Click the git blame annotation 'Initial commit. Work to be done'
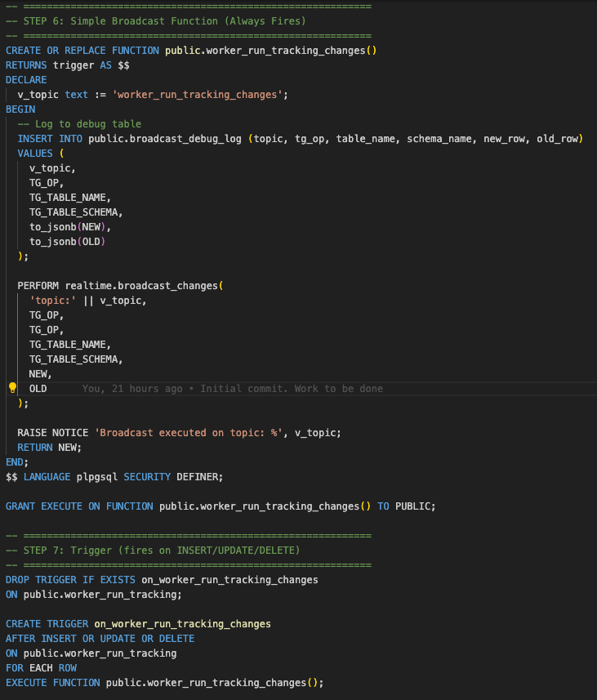597x700 pixels. tap(292, 389)
